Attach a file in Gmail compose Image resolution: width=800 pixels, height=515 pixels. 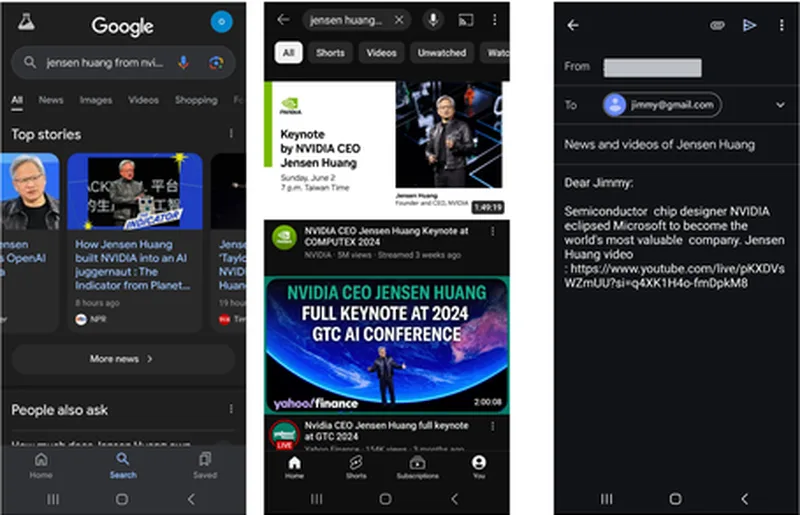[x=717, y=25]
